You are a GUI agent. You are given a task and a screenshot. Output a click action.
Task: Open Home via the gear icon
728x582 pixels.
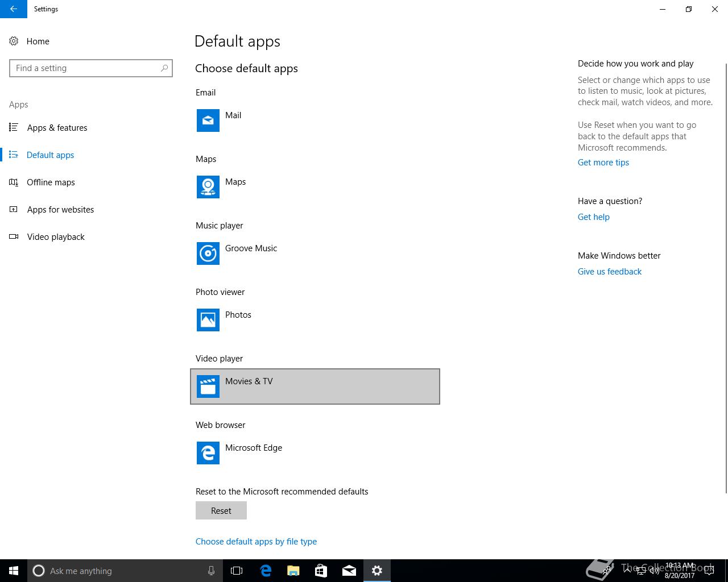click(14, 41)
